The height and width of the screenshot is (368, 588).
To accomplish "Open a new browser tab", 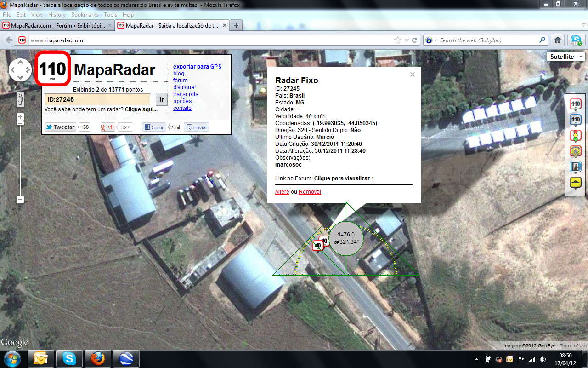I will [236, 25].
